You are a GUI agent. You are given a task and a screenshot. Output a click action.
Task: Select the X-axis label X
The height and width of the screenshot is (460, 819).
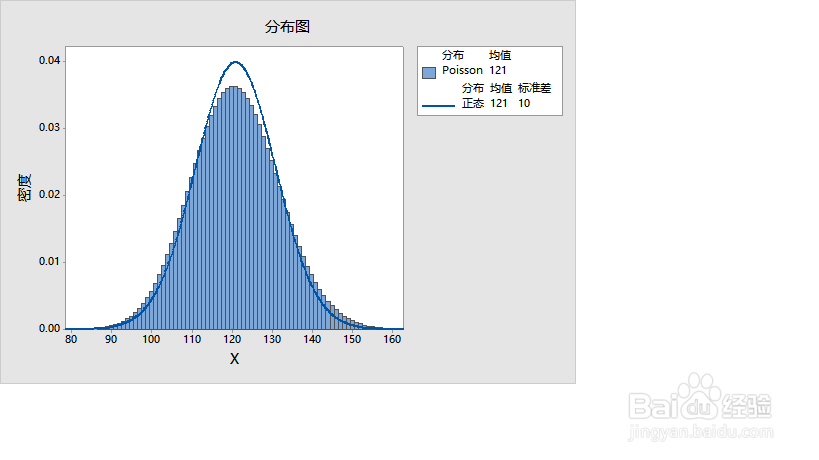click(235, 359)
